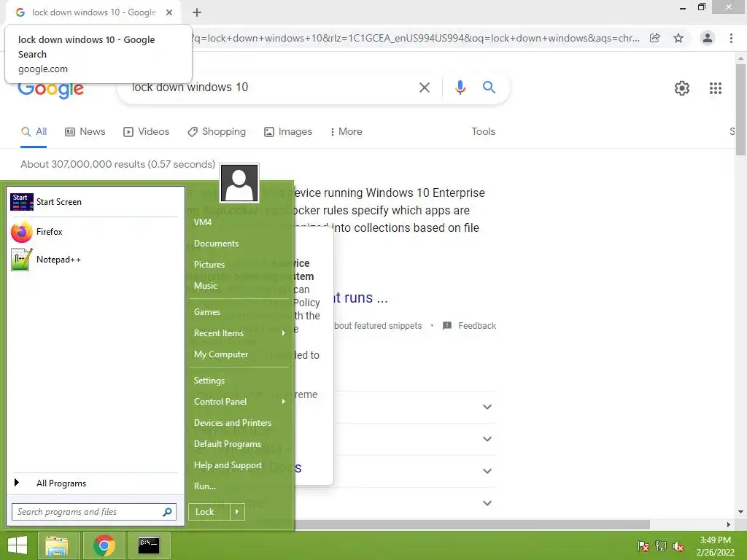Open Devices and Printers
747x560 pixels.
(233, 423)
